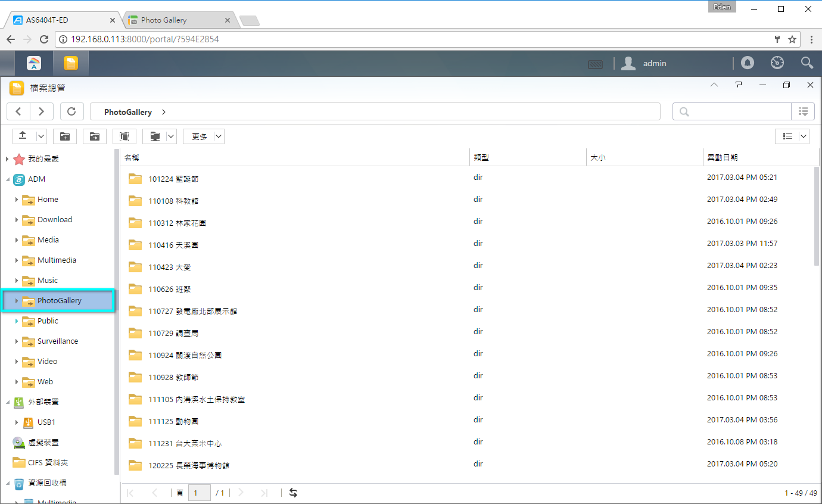Go to previous page in pagination
Viewport: 822px width, 504px height.
(155, 493)
